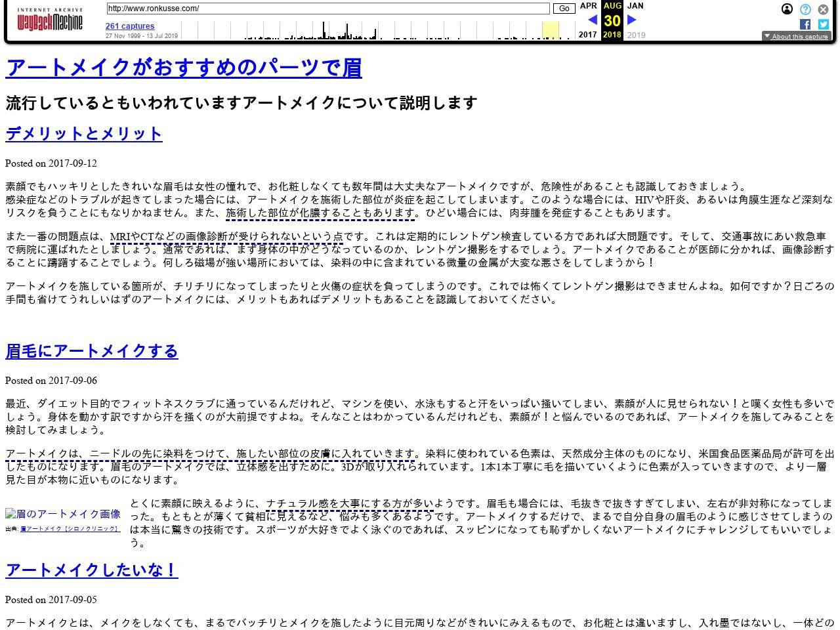Share capture on Facebook
Screen dimensions: 840x630
805,24
